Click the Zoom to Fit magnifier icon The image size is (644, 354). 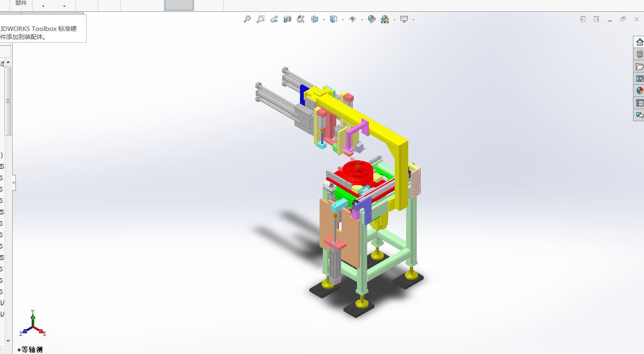pyautogui.click(x=247, y=19)
